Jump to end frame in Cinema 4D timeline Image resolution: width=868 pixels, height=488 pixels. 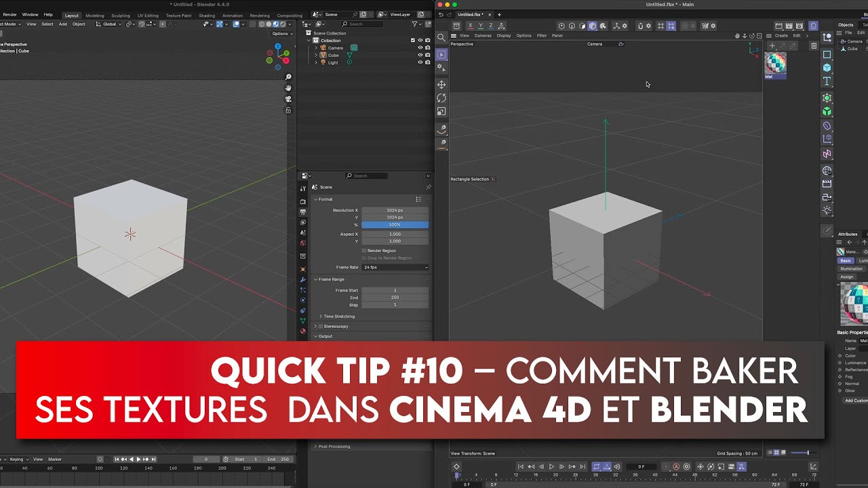tap(583, 466)
